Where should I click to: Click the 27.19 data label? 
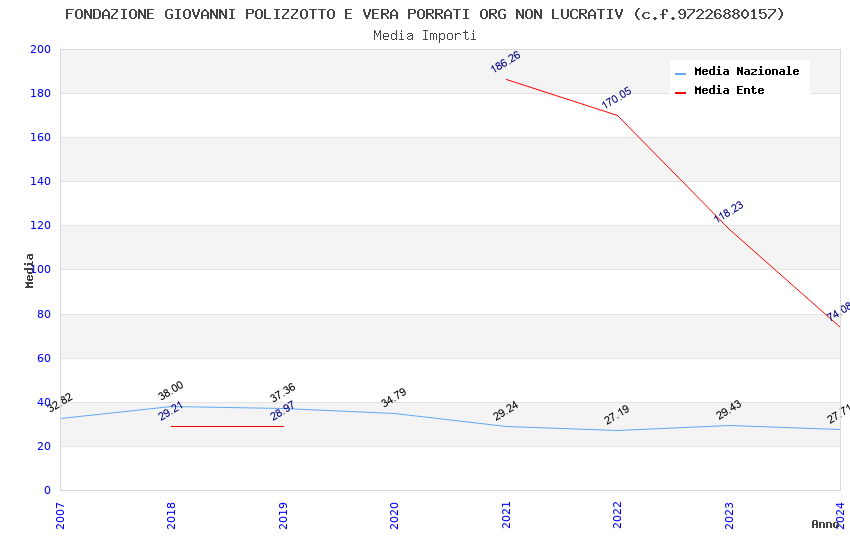pyautogui.click(x=616, y=415)
